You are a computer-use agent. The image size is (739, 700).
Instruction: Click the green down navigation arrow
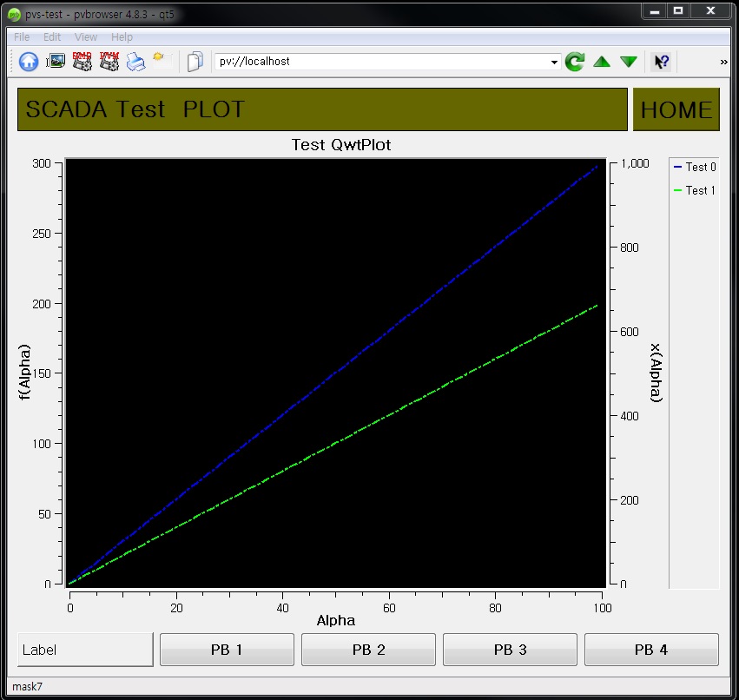point(628,61)
